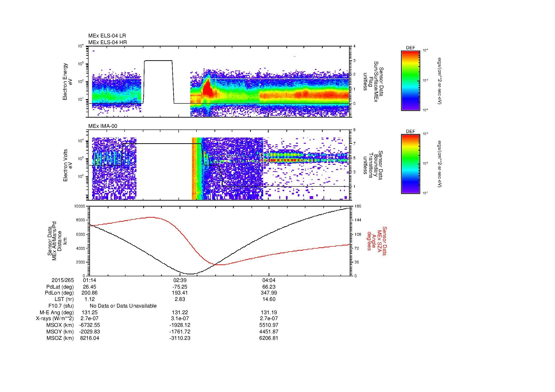This screenshot has width=555, height=392.
Task: Click the MSOY value '-2029.83'
Action: [89, 332]
